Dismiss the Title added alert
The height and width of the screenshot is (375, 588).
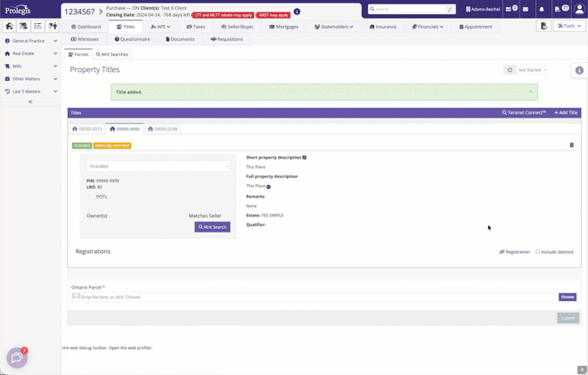pos(530,91)
